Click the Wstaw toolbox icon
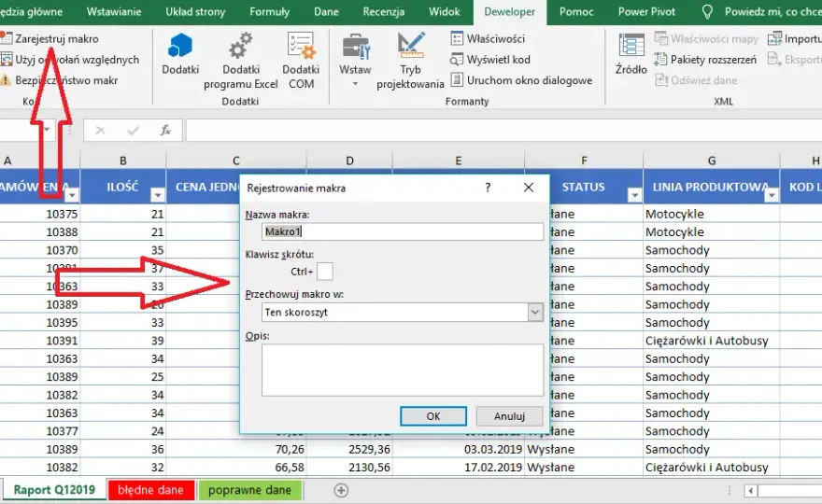The width and height of the screenshot is (822, 504). [x=356, y=48]
